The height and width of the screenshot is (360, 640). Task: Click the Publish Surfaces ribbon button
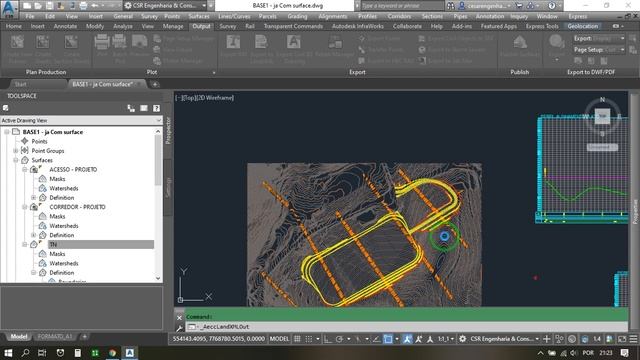click(x=520, y=46)
